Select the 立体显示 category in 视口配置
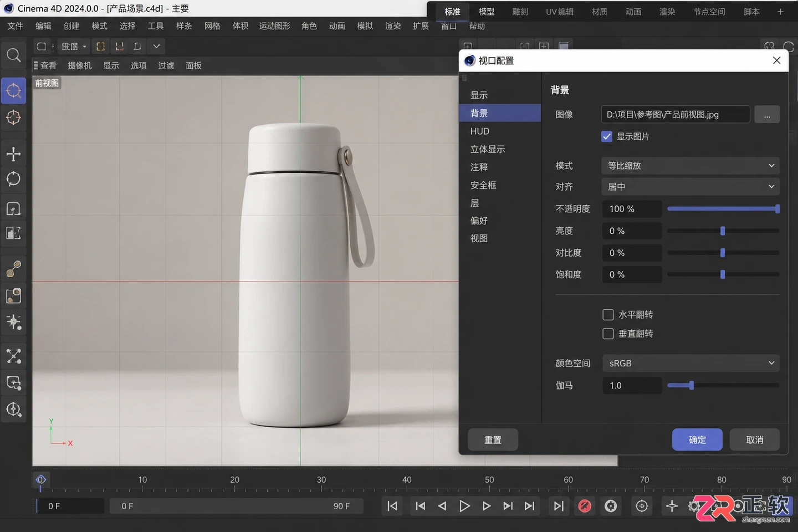The height and width of the screenshot is (532, 798). [x=500, y=149]
